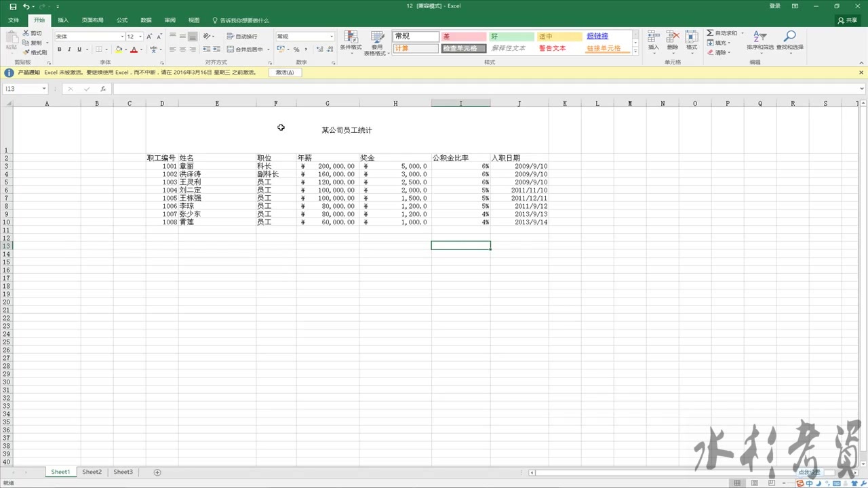Click the Activate (激活) button
This screenshot has height=488, width=868.
point(285,73)
